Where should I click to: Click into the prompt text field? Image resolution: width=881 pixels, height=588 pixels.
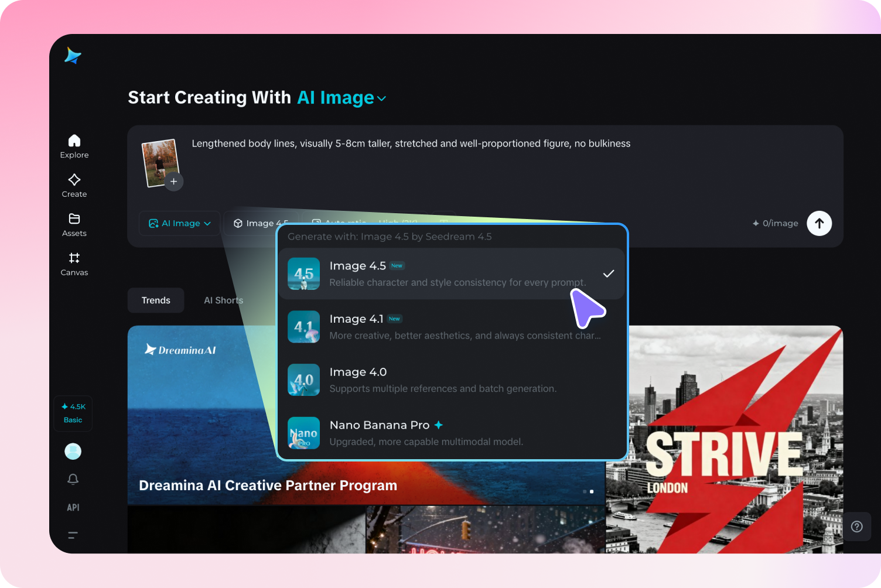[x=411, y=143]
